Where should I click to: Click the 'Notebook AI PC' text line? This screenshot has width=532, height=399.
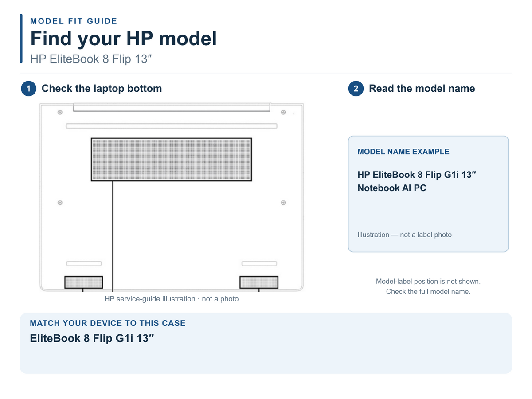[x=392, y=188]
